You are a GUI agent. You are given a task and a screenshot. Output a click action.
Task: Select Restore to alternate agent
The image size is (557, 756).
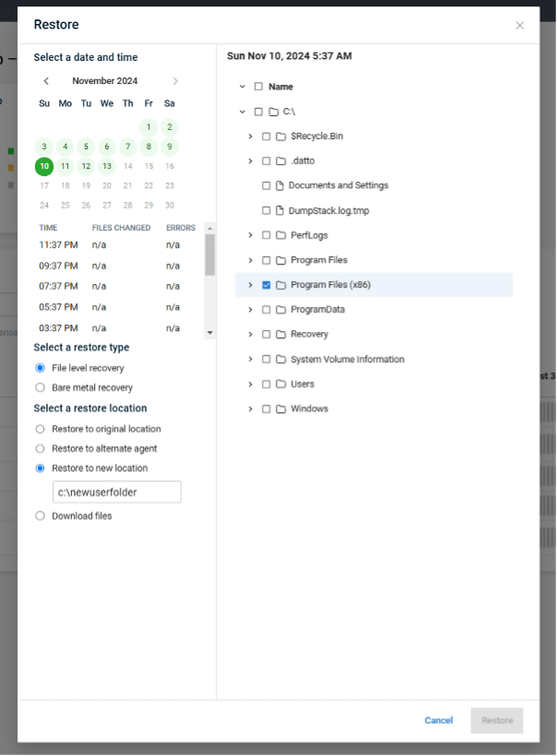(x=40, y=449)
